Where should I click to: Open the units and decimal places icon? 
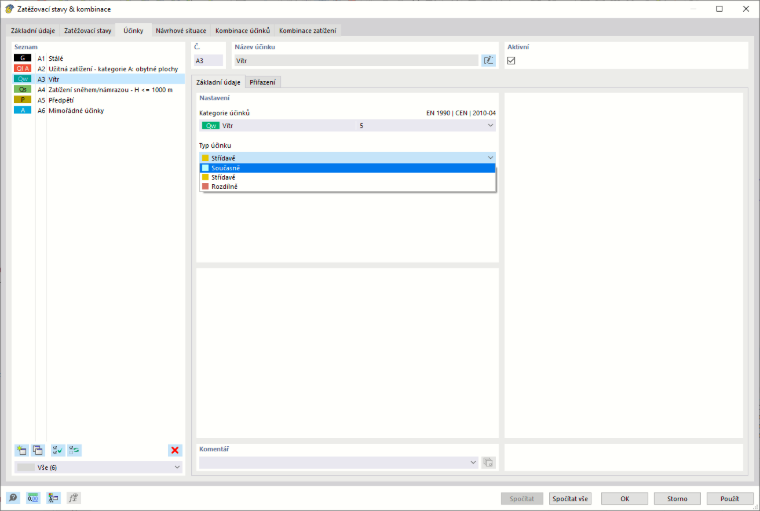coord(33,498)
